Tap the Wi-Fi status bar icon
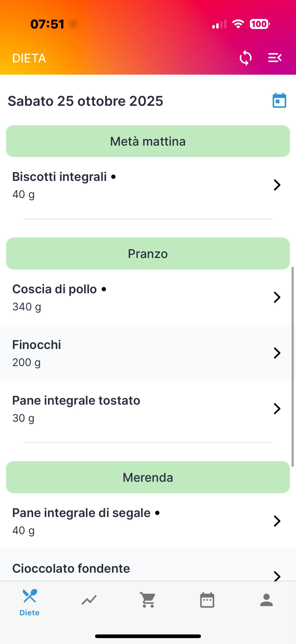This screenshot has width=296, height=644. pyautogui.click(x=238, y=24)
